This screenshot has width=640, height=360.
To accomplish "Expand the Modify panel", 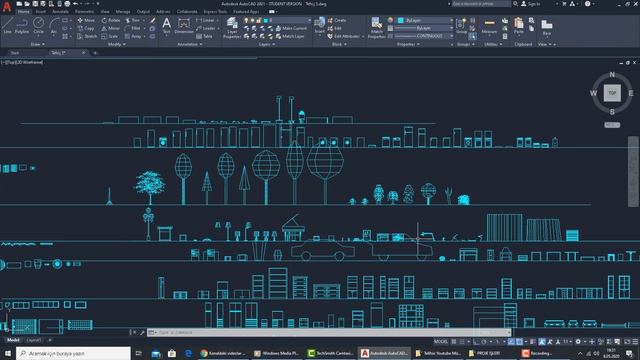I will 117,44.
